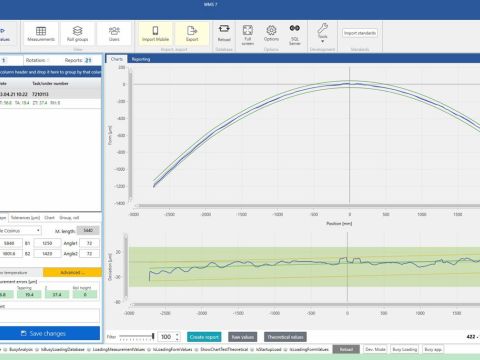This screenshot has height=360, width=480.
Task: Open the Roll groups view
Action: [78, 34]
